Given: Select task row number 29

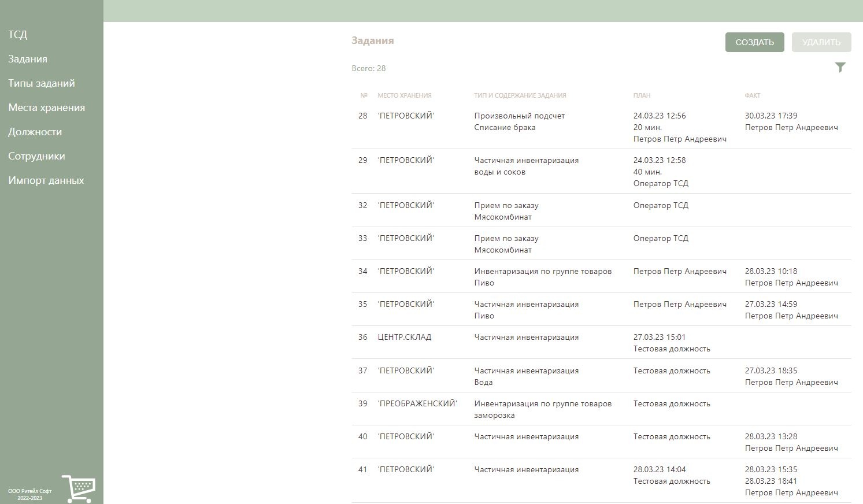Looking at the screenshot, I should tap(601, 172).
